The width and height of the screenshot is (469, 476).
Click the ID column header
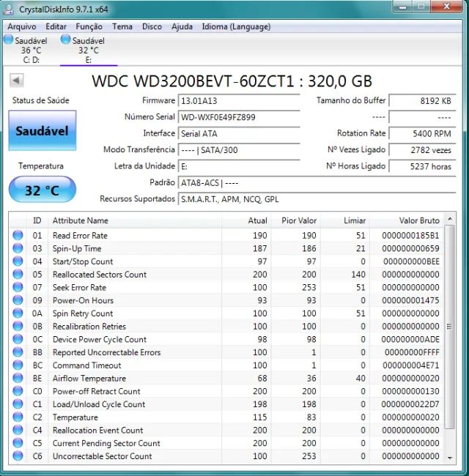[37, 220]
